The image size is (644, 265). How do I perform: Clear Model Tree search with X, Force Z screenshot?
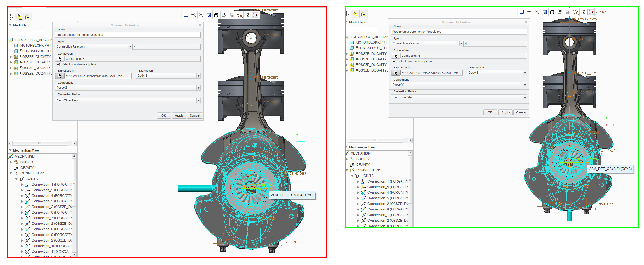pos(46,32)
